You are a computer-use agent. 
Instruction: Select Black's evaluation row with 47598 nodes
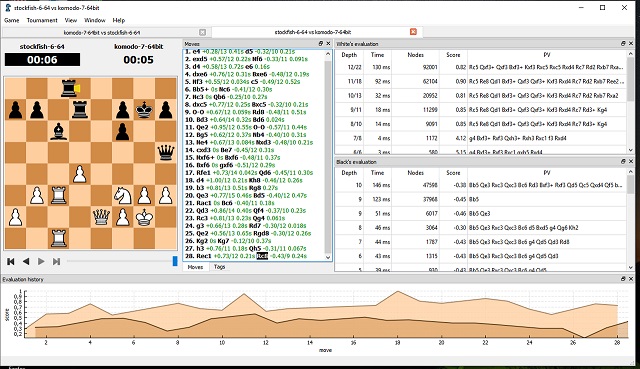coord(481,185)
